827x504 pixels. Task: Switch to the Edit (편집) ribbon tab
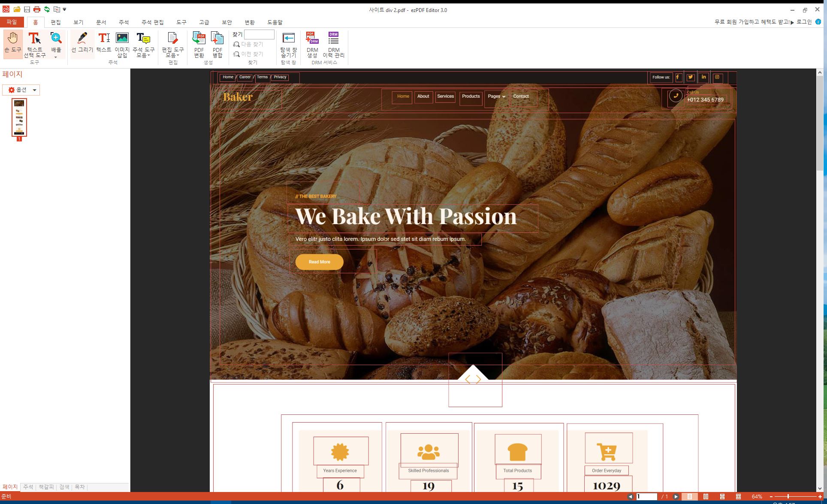[x=56, y=22]
